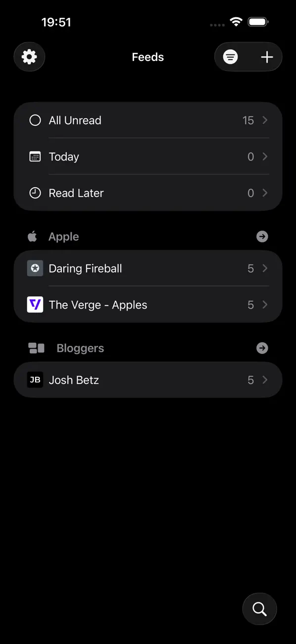The width and height of the screenshot is (296, 644).
Task: Click the Apple group label
Action: (63, 236)
